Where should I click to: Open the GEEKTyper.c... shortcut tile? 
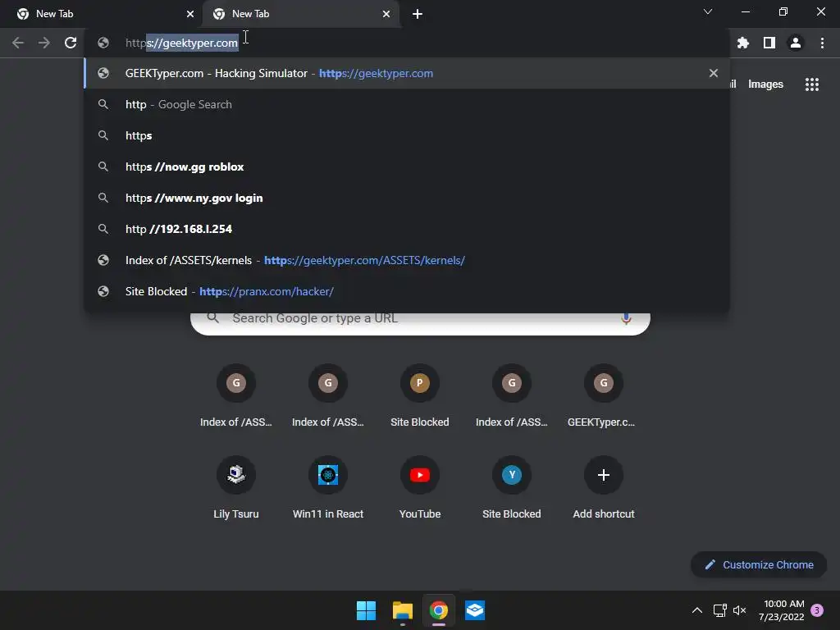603,396
